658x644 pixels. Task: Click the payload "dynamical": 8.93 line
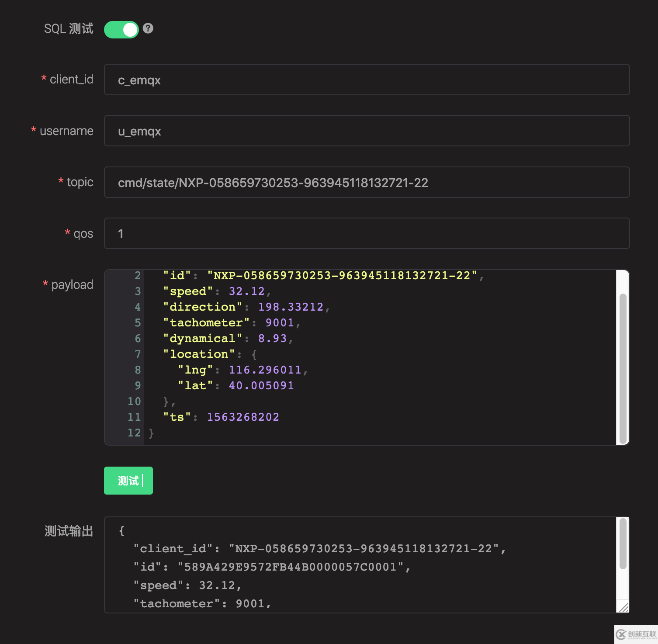tap(228, 339)
